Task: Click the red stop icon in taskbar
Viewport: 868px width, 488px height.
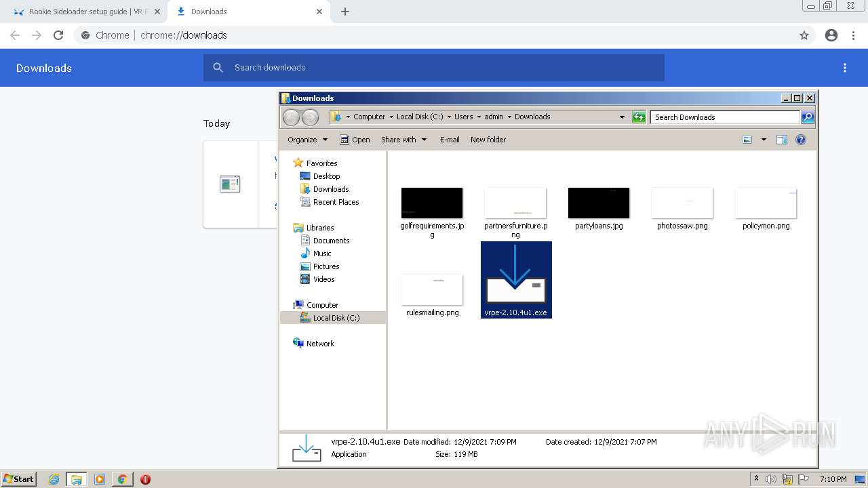Action: pyautogui.click(x=145, y=479)
